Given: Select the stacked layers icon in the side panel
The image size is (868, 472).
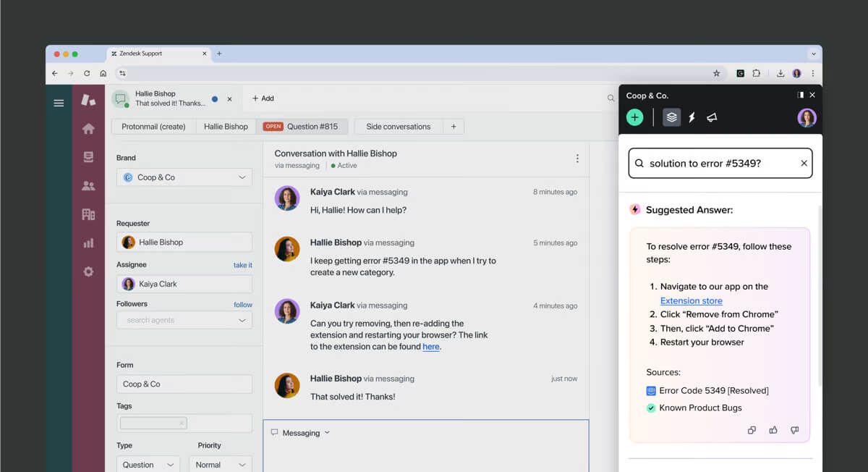Looking at the screenshot, I should pos(672,117).
